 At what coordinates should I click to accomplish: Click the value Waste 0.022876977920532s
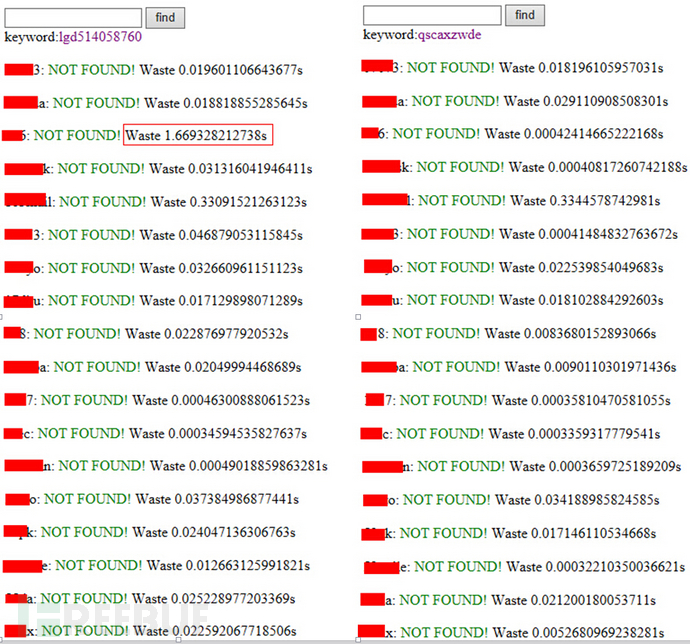(207, 334)
